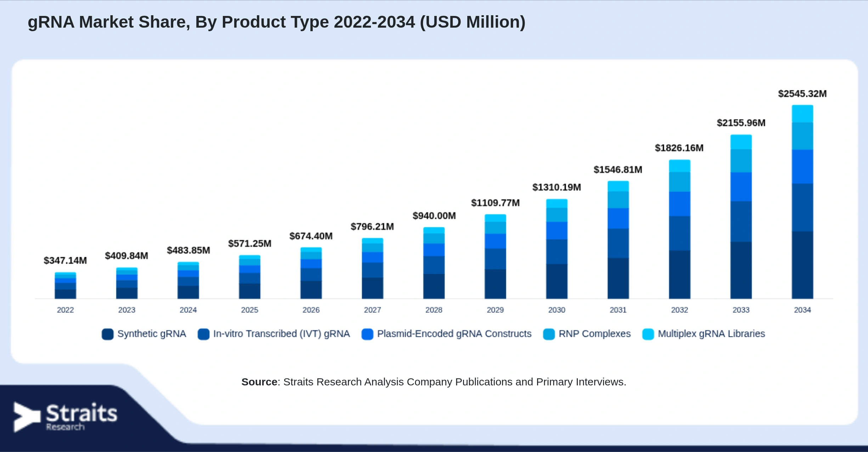Toggle the RNP Complexes legend label
This screenshot has height=452, width=868.
(594, 334)
